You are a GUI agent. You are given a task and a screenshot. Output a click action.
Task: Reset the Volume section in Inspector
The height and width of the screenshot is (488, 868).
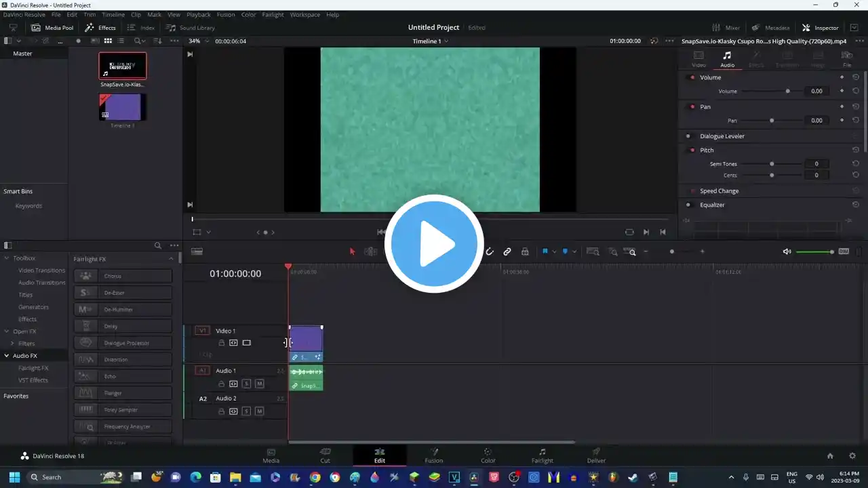click(x=856, y=77)
